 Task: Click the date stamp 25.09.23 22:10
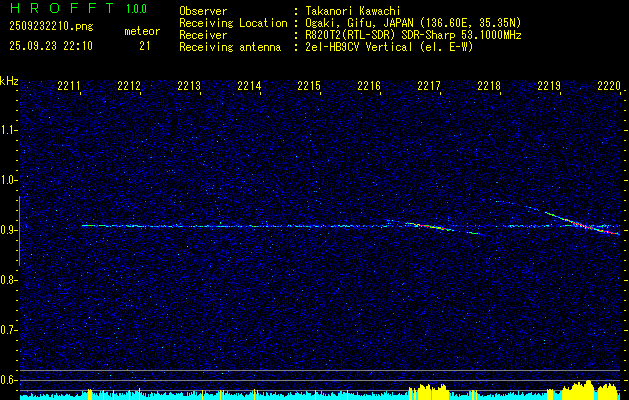[x=51, y=46]
